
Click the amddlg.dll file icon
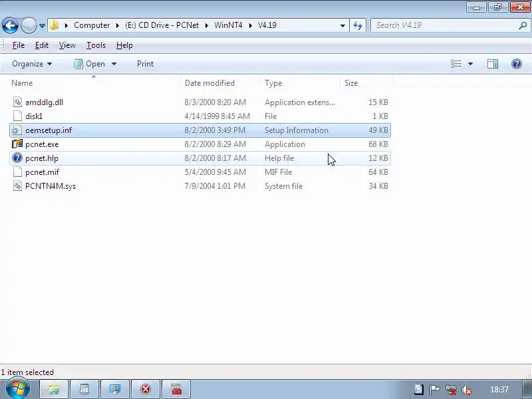(x=17, y=102)
